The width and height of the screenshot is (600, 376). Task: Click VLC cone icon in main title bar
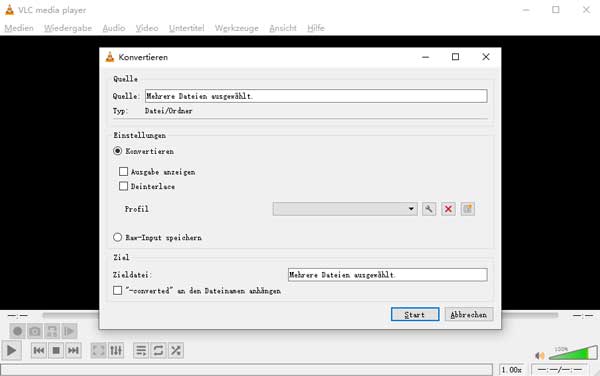pos(10,10)
